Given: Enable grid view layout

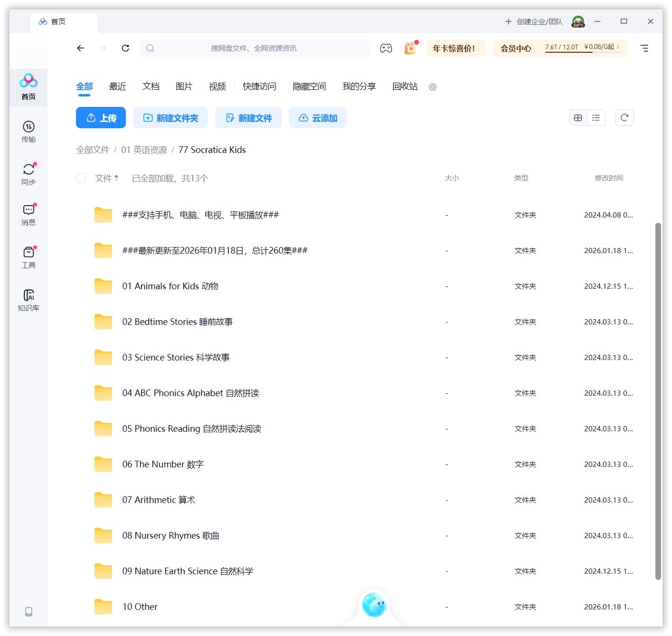Looking at the screenshot, I should pos(577,117).
